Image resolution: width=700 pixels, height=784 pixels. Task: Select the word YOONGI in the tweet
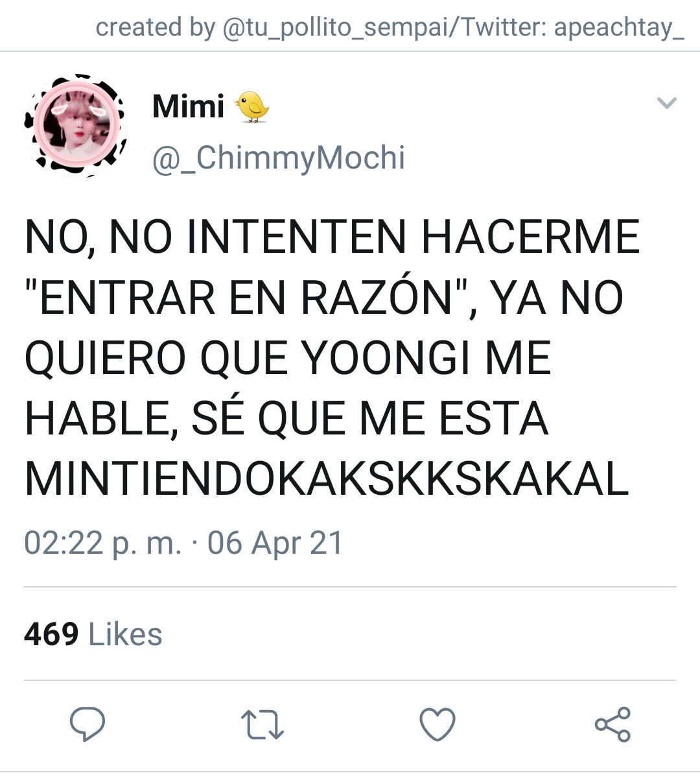coord(387,359)
